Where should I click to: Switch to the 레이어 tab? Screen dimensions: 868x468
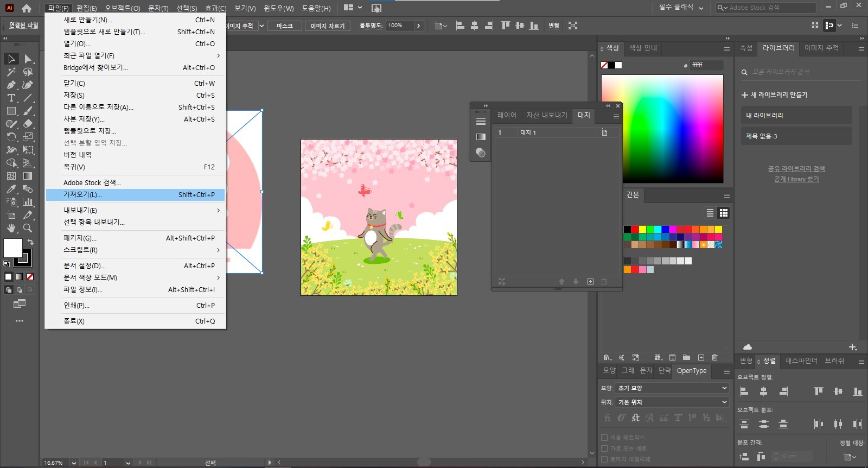click(x=507, y=115)
